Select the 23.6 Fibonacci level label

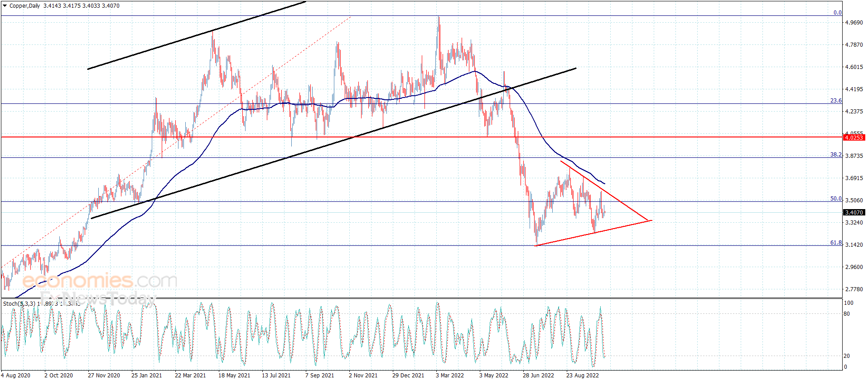click(x=835, y=101)
